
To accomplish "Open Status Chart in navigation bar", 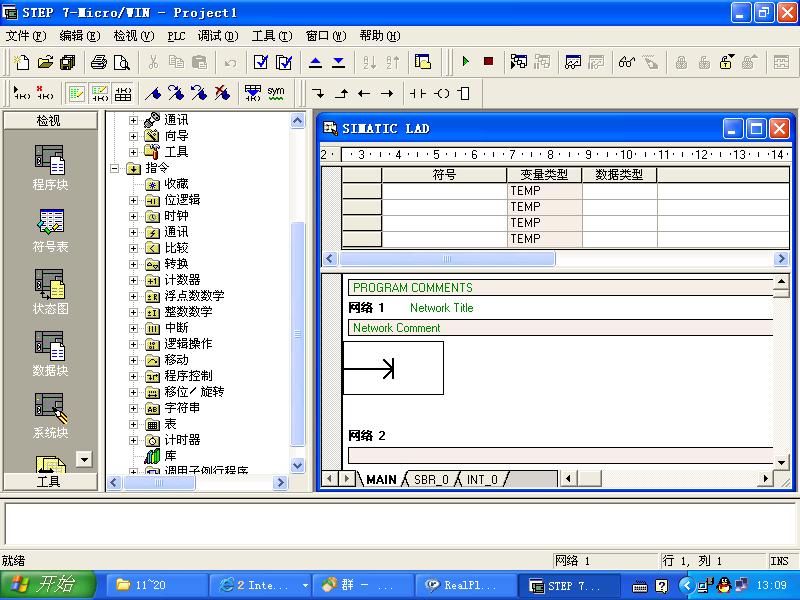I will pos(49,292).
